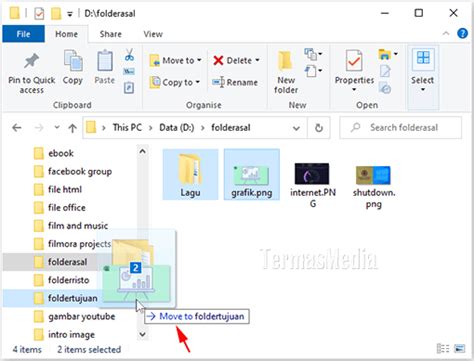Select the file html folder

click(x=65, y=189)
